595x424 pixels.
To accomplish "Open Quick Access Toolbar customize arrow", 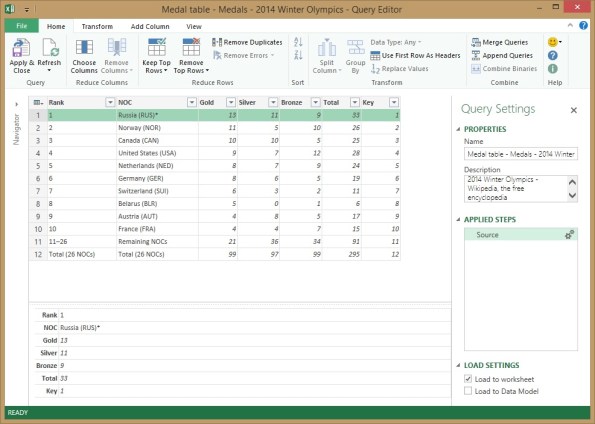I will (27, 9).
